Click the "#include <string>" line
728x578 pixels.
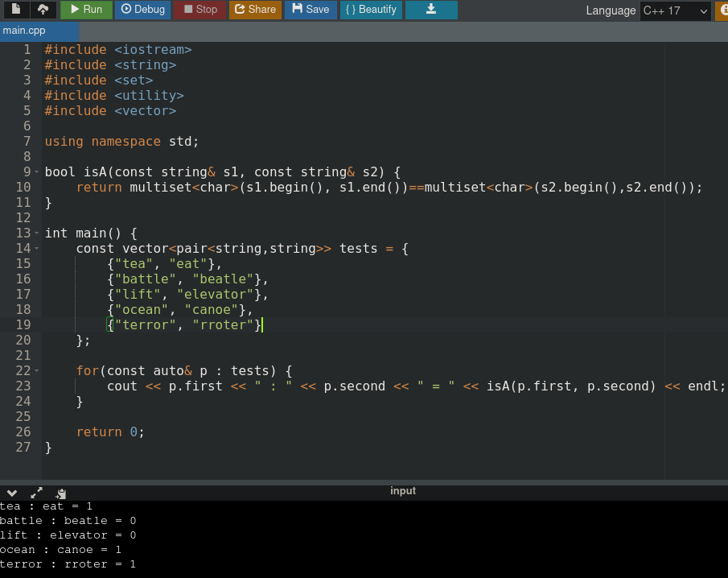(x=110, y=65)
